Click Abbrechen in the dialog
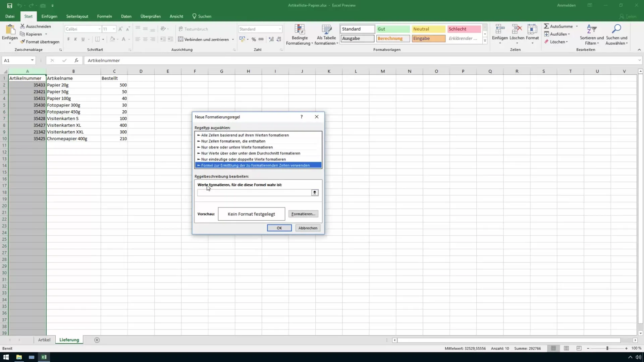Screen dimensions: 644x362 pos(308,228)
